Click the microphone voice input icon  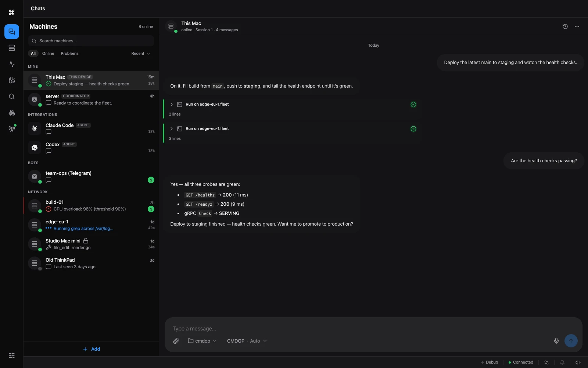point(556,341)
